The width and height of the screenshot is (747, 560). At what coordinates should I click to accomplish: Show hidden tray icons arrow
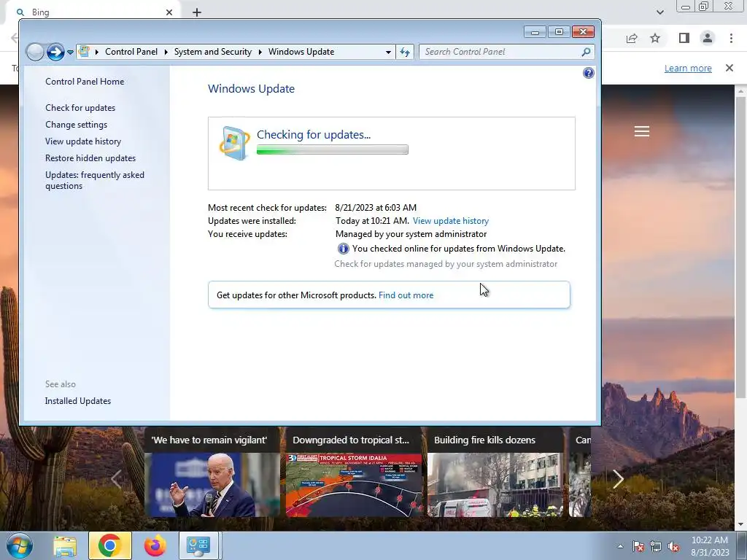pos(620,546)
